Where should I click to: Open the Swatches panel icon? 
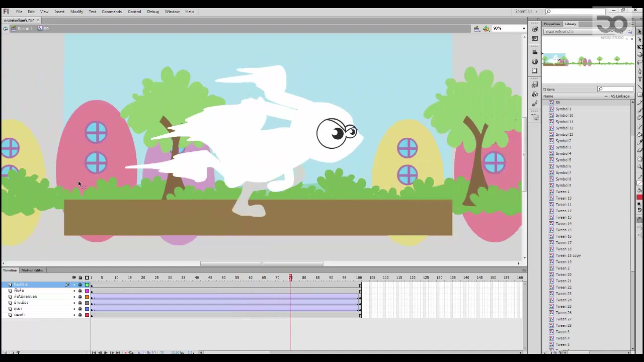pyautogui.click(x=535, y=39)
